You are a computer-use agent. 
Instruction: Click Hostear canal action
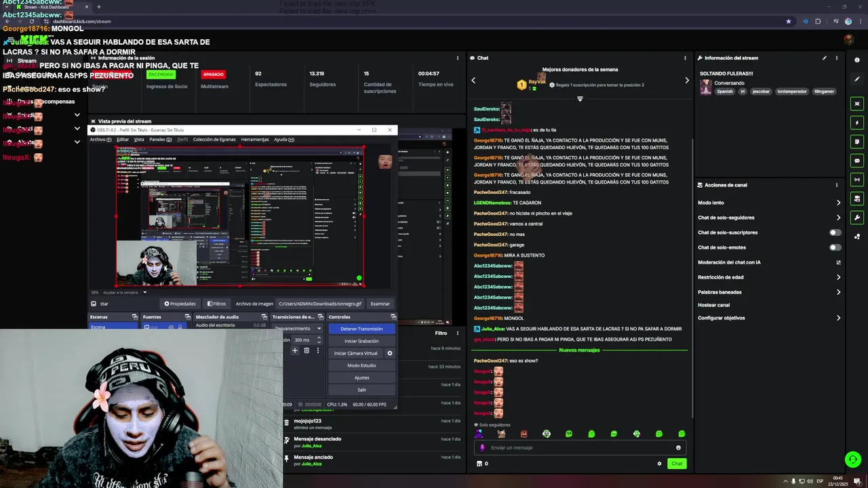pyautogui.click(x=713, y=305)
